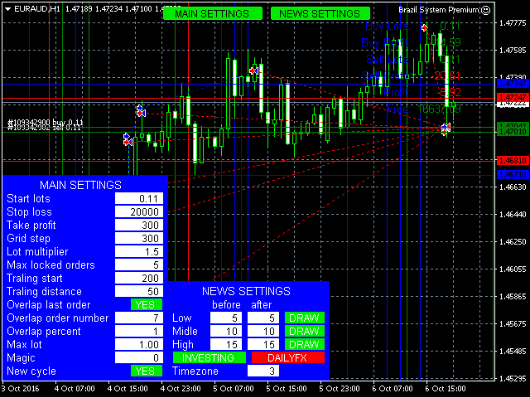Select the order label #109342900 buy 0.11
Screen dimensions: 530x397
click(45, 122)
